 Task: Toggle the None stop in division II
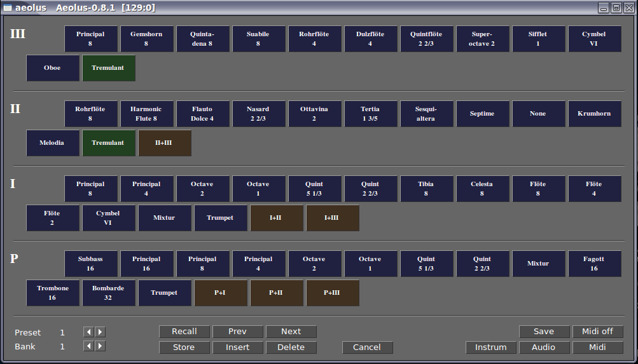click(x=538, y=114)
